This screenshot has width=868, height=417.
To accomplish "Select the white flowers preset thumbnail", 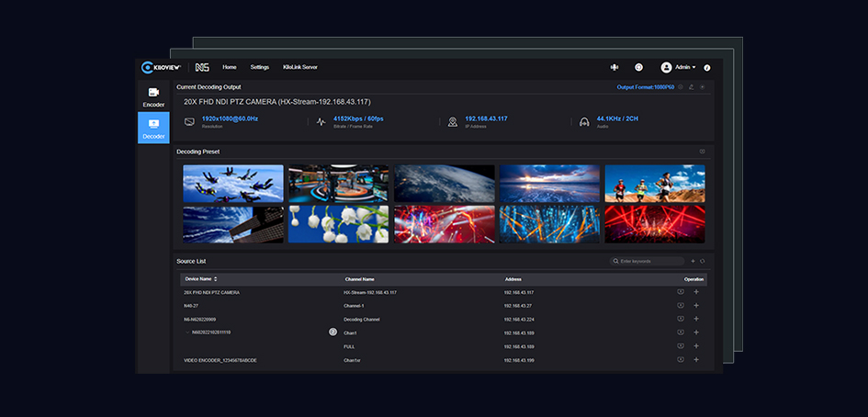I will (338, 224).
